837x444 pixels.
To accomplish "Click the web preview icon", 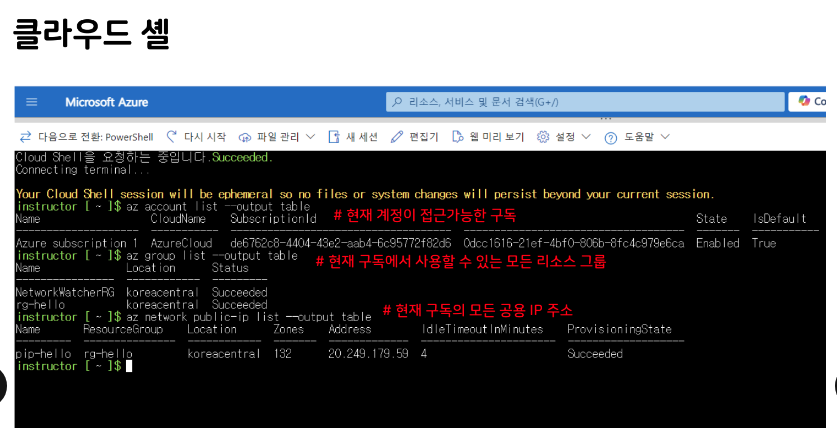I will [457, 137].
